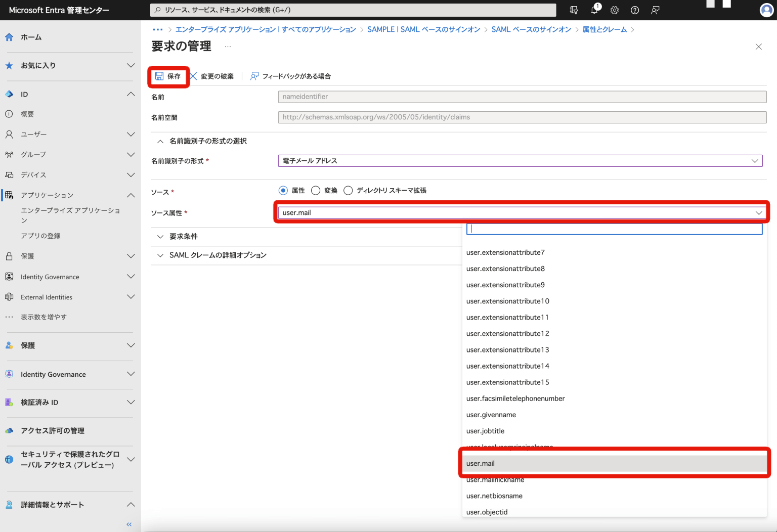
Task: Click breadcrumb 属性とクレーム link
Action: coord(605,29)
